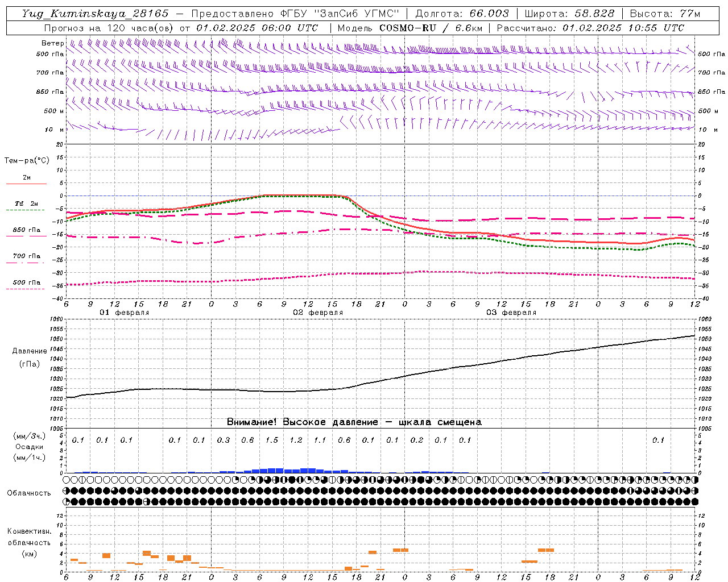Click the Широта: 58.828 field
Screen dimensions: 728x582
pos(569,14)
